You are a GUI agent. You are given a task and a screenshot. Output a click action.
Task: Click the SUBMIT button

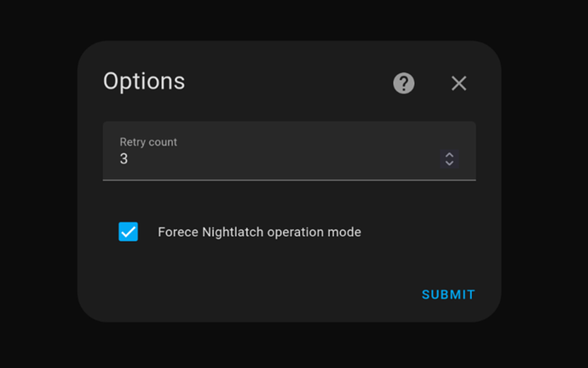click(x=448, y=295)
